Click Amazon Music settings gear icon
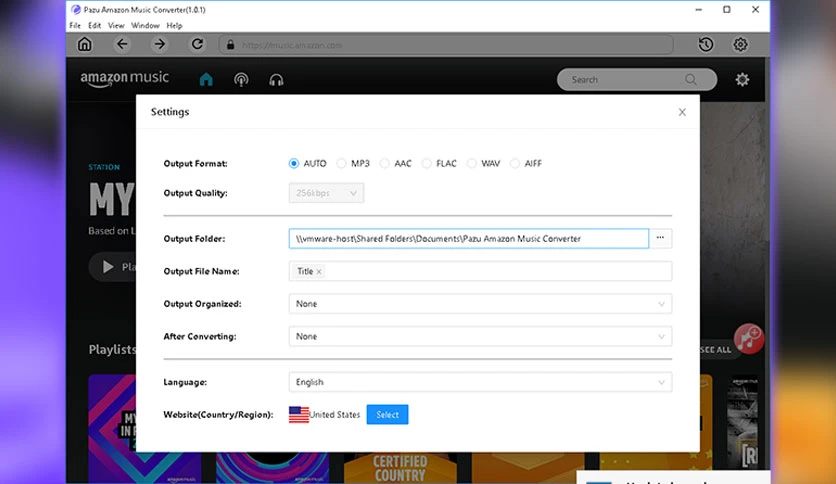Viewport: 836px width, 484px height. click(x=742, y=79)
